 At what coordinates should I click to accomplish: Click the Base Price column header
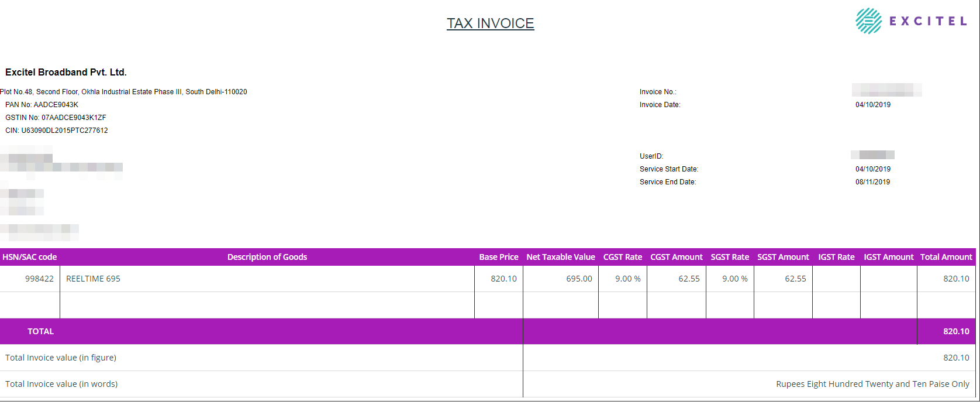coord(499,257)
